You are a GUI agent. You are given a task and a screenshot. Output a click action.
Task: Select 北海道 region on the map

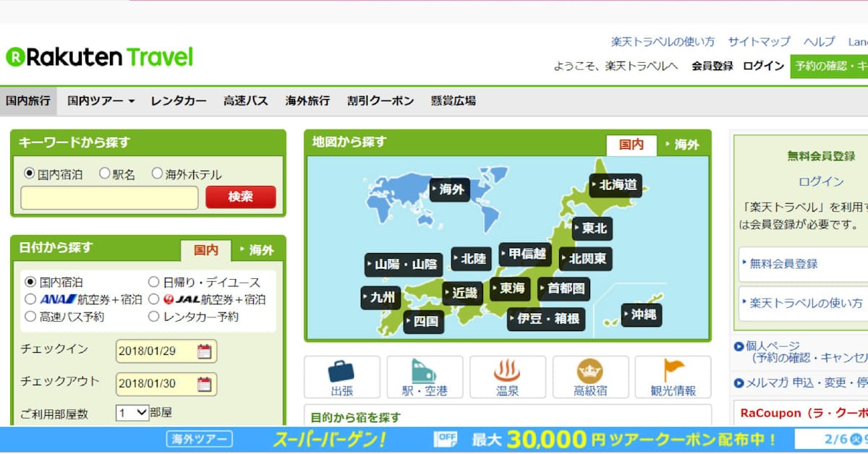pos(616,185)
